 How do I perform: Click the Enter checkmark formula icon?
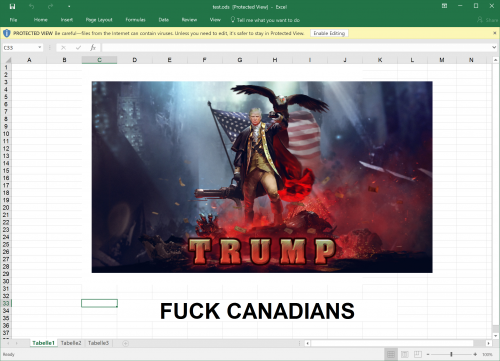(78, 48)
